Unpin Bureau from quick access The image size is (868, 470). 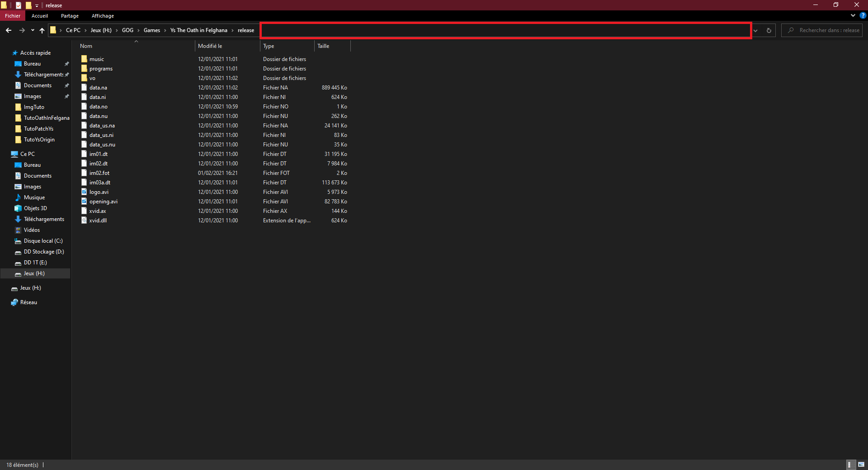pyautogui.click(x=67, y=64)
